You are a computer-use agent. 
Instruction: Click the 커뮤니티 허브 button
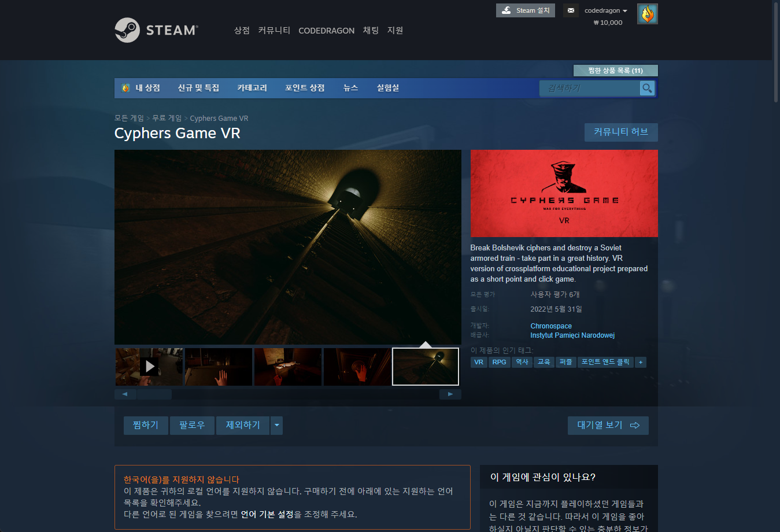621,132
